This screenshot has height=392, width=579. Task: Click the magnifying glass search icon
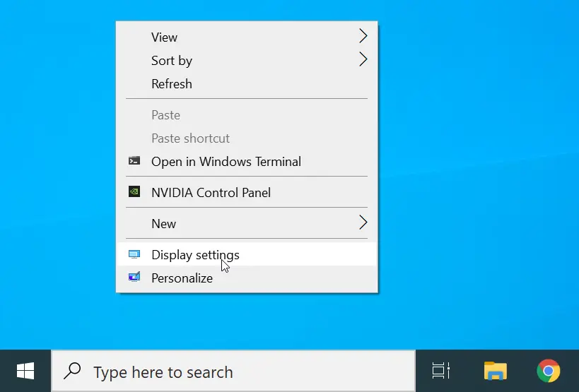(72, 372)
